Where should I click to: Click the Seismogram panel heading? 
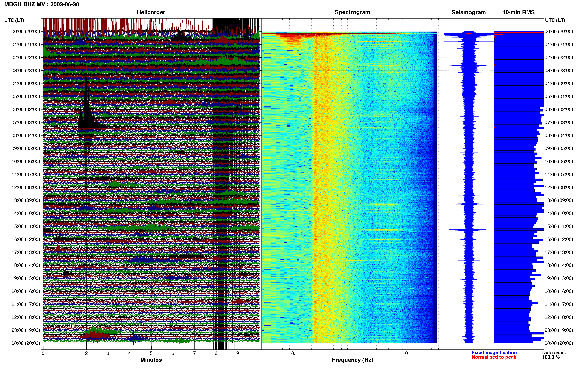[468, 12]
